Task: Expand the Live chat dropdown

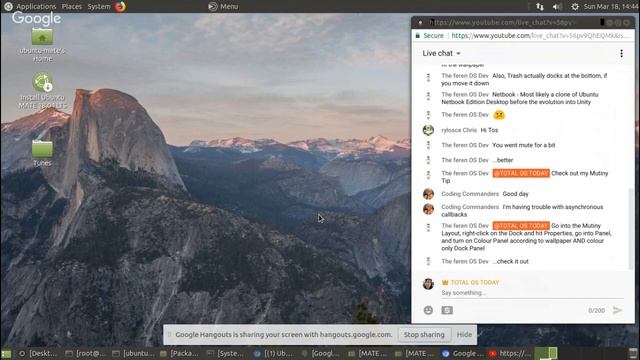Action: [x=441, y=53]
